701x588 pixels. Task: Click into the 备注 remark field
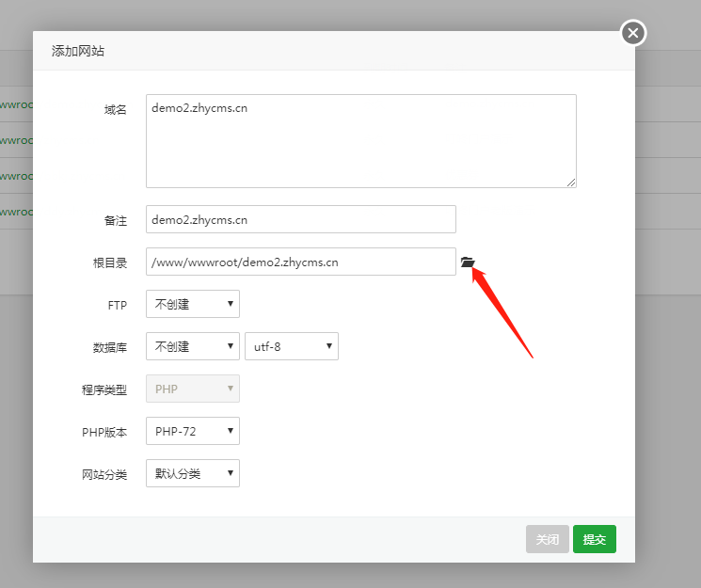point(300,220)
